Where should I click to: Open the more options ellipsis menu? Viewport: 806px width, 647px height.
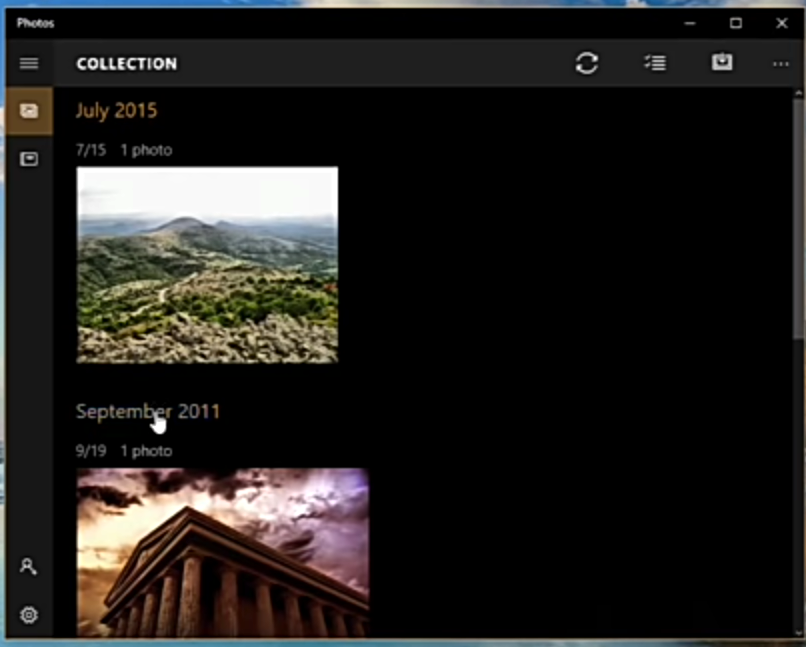[x=781, y=64]
